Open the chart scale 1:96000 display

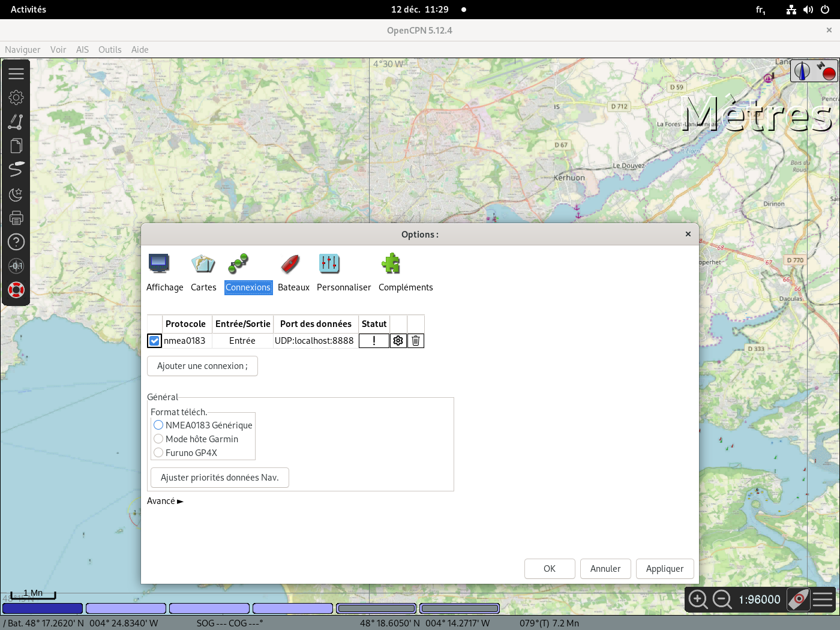coord(760,599)
